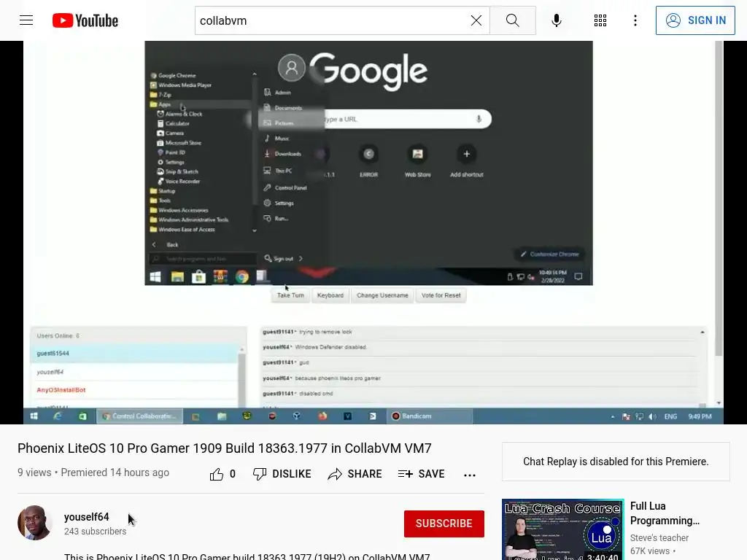Click the Change Username button in the video

tap(382, 295)
